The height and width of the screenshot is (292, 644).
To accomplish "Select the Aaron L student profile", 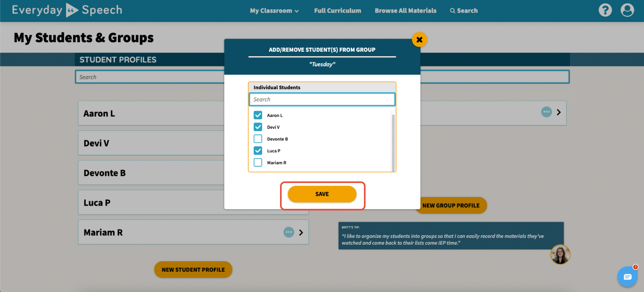I will pos(193,113).
